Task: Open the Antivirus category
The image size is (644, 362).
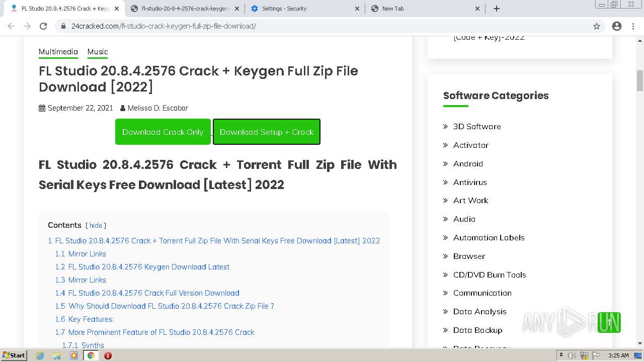Action: [x=470, y=183]
